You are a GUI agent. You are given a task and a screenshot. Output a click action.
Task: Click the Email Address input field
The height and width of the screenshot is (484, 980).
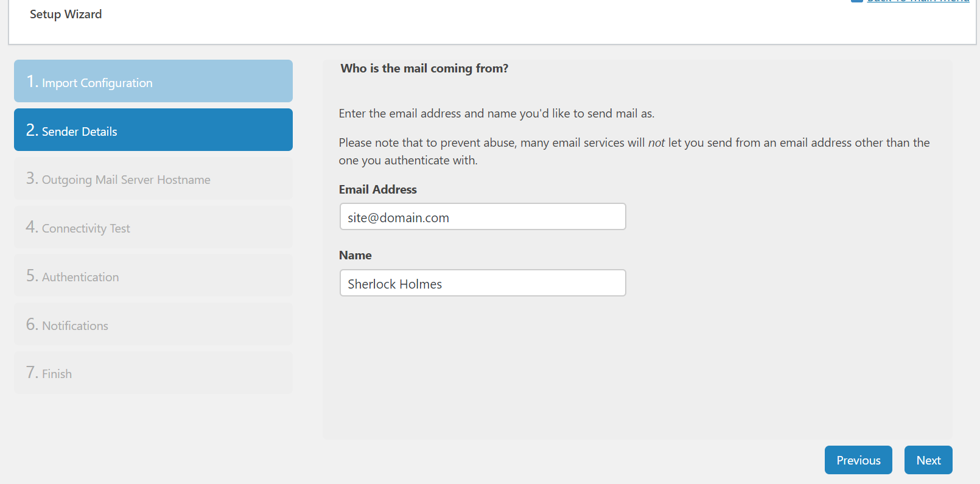(482, 217)
